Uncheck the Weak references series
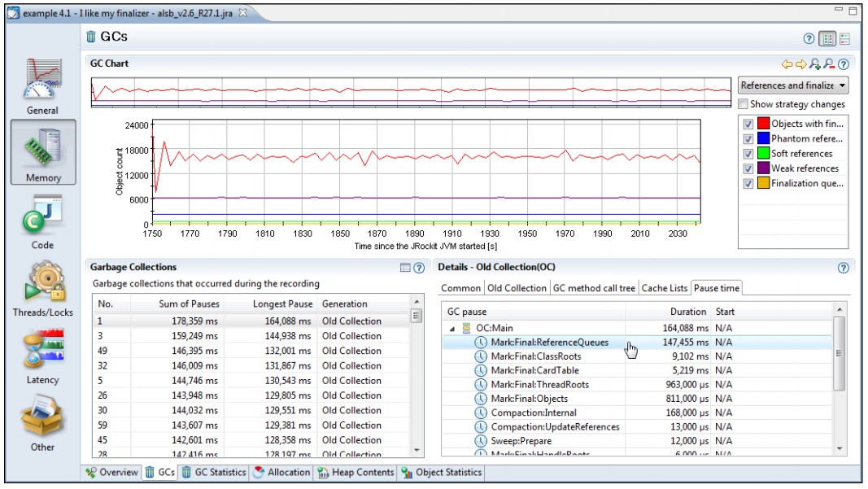 [x=748, y=169]
